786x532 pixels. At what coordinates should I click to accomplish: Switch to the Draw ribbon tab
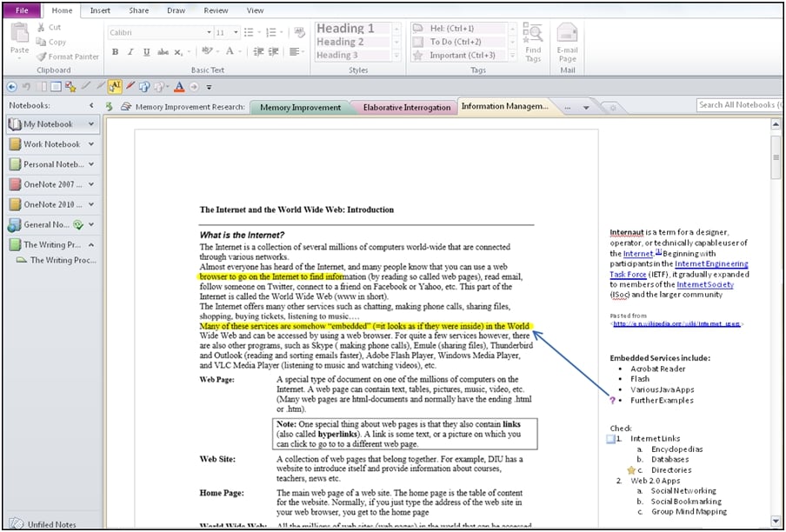click(x=176, y=10)
